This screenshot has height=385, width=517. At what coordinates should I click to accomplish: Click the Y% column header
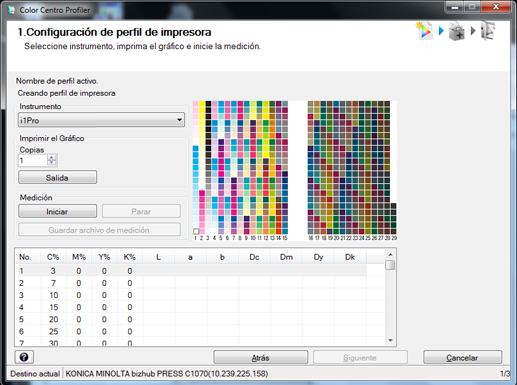pos(104,257)
